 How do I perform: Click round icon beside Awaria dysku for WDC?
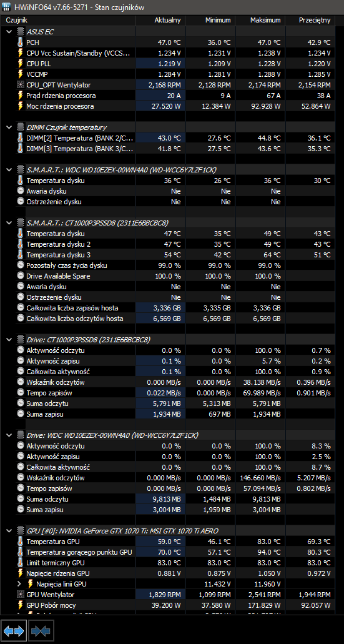21,191
